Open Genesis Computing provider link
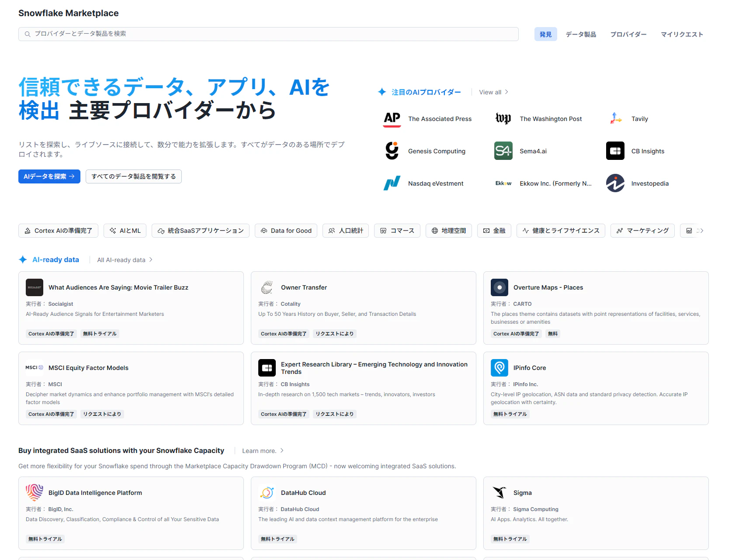This screenshot has width=732, height=560. 437,151
